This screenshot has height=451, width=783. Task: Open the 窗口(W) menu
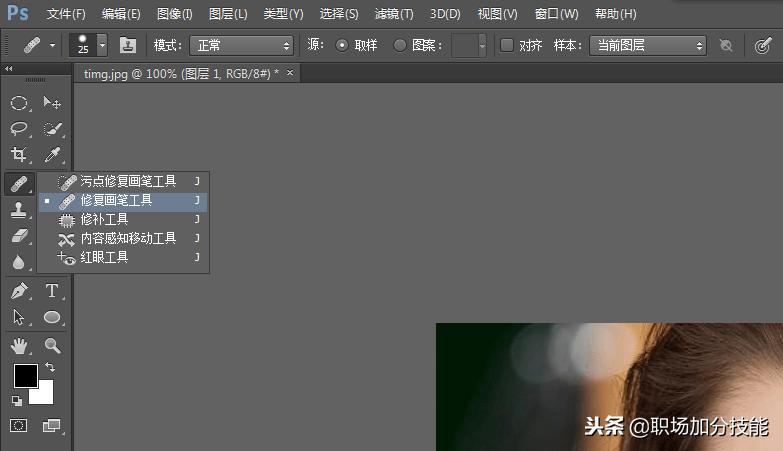point(556,13)
